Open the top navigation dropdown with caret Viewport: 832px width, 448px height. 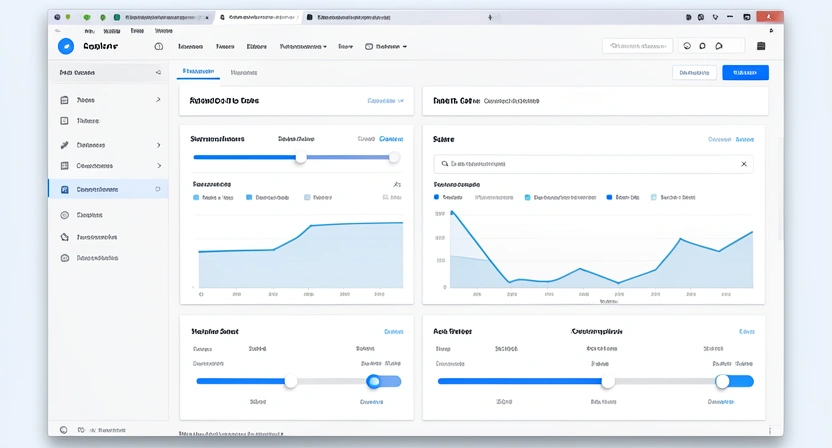pos(304,46)
